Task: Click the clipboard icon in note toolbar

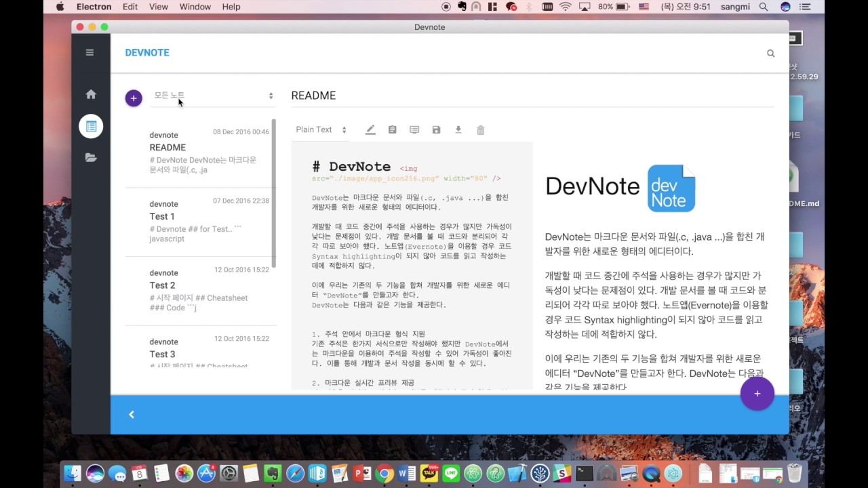Action: pyautogui.click(x=392, y=129)
